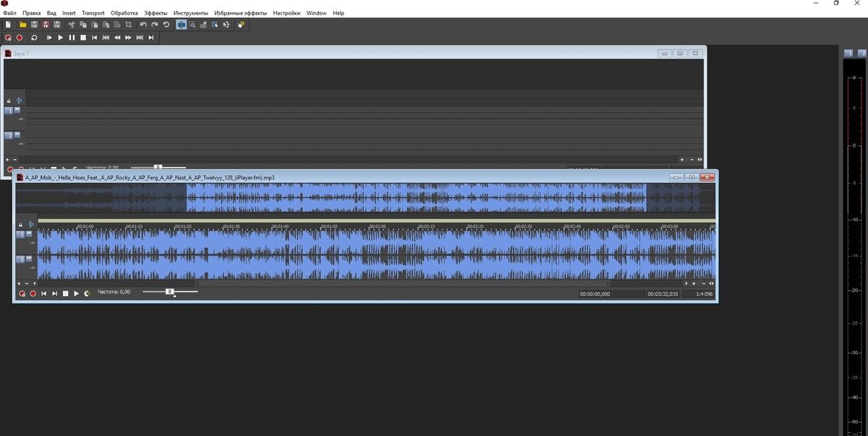The width and height of the screenshot is (868, 436).
Task: Click the Crop/Trim icon
Action: [128, 25]
